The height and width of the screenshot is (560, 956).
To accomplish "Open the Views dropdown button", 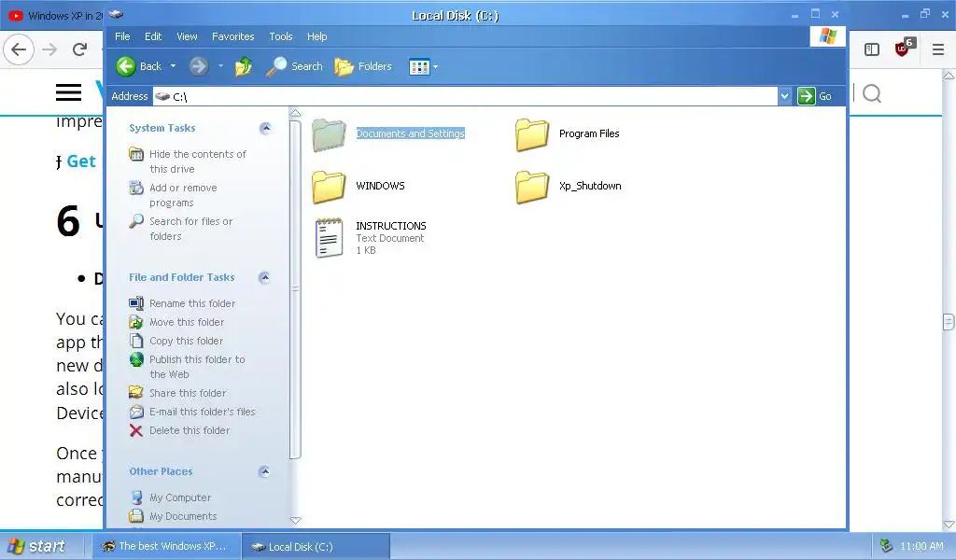I will 424,66.
